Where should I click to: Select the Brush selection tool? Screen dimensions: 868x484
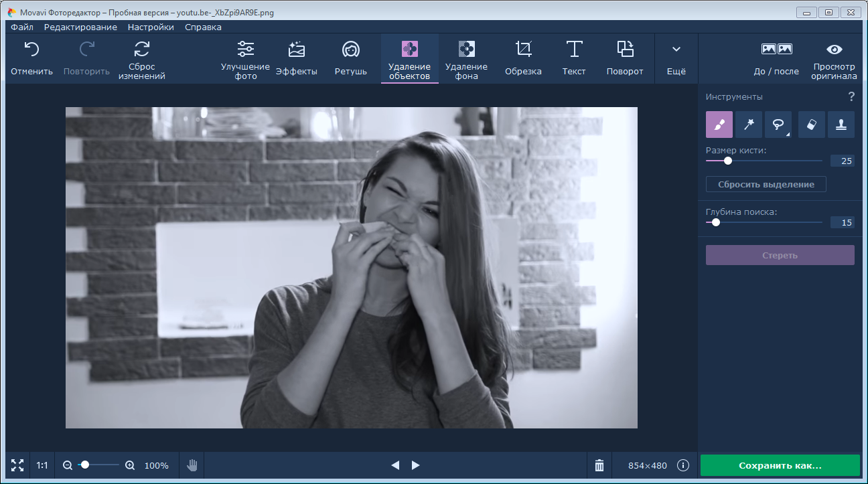point(719,125)
